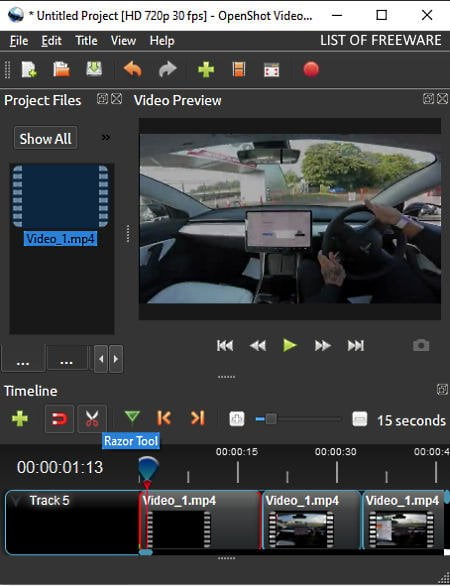Click the right tab scroll arrow
This screenshot has height=586, width=450.
point(116,359)
